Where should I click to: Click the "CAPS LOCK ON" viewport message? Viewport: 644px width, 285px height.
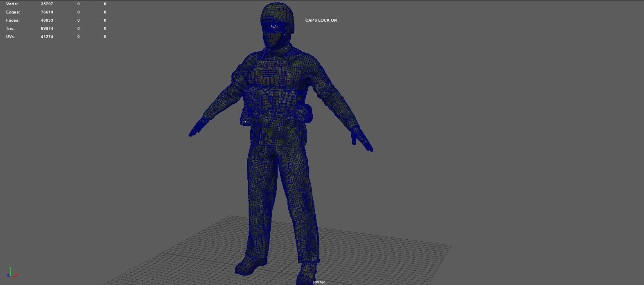click(x=321, y=20)
